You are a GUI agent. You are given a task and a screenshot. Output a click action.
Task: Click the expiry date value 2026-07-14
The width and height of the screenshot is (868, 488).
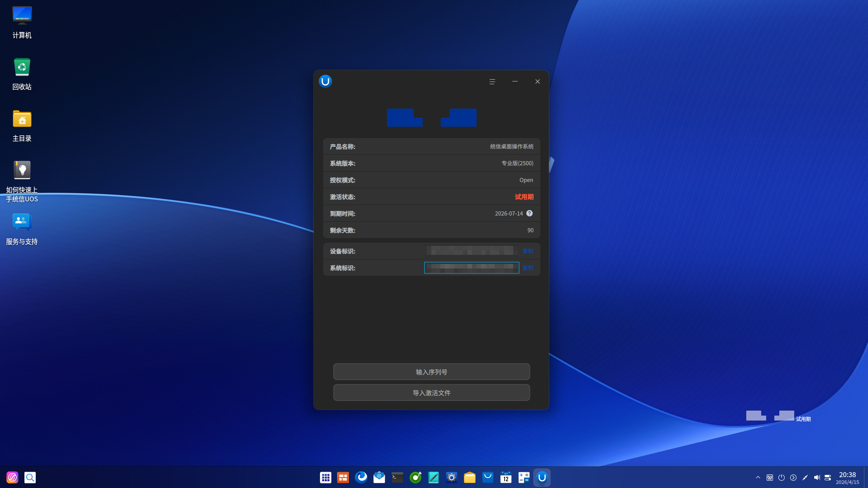point(509,214)
